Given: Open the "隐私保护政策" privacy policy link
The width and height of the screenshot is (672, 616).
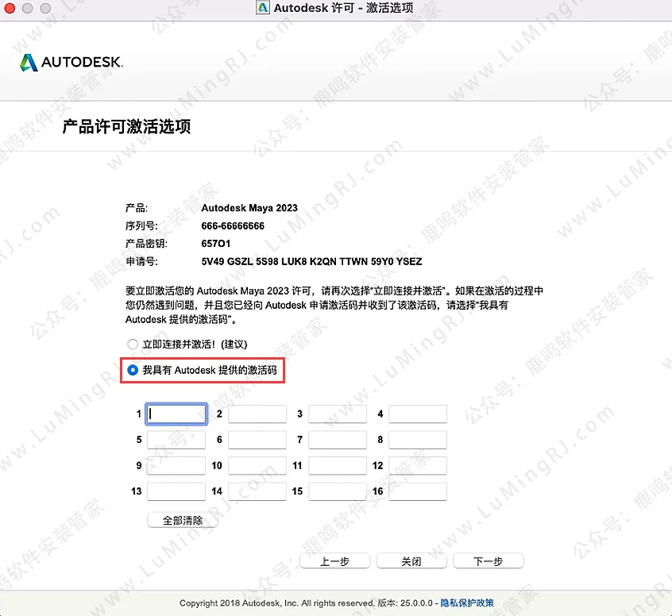Looking at the screenshot, I should 467,603.
